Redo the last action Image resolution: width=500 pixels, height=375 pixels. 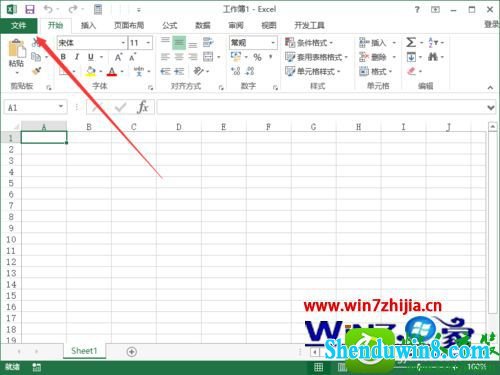[73, 9]
